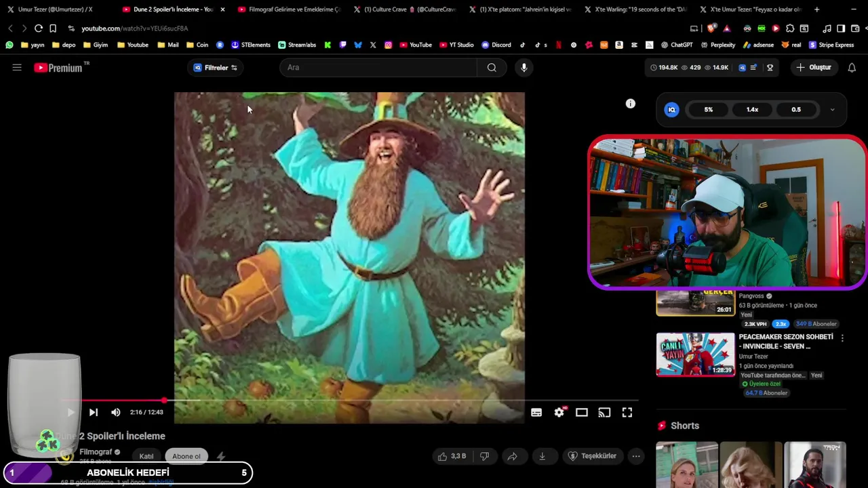Open YouTube notifications bell
This screenshot has height=488, width=868.
[x=852, y=68]
